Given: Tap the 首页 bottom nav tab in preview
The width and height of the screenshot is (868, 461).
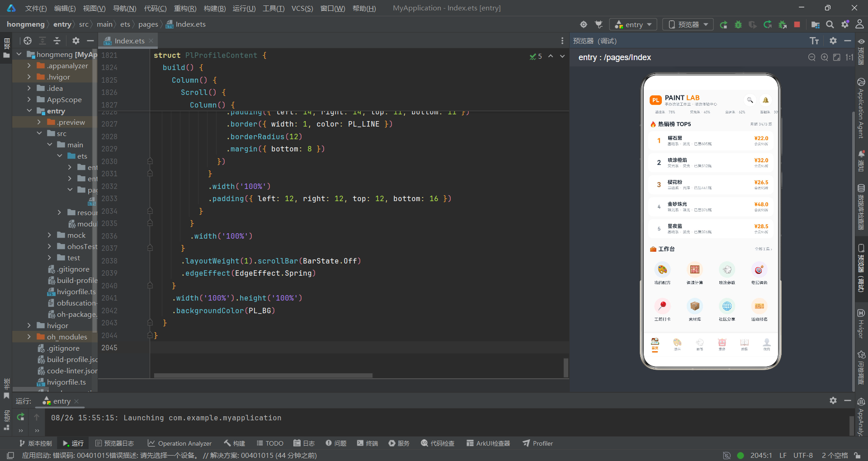Looking at the screenshot, I should pos(655,344).
